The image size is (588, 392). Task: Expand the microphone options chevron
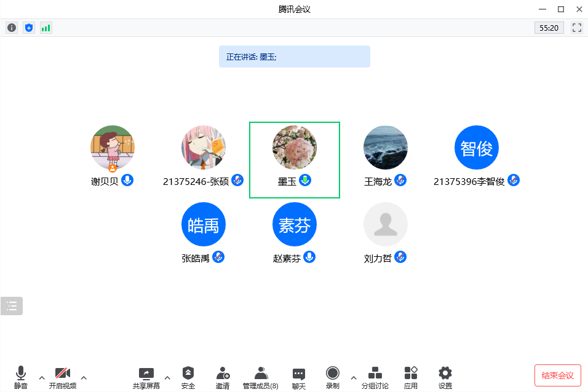pyautogui.click(x=41, y=378)
